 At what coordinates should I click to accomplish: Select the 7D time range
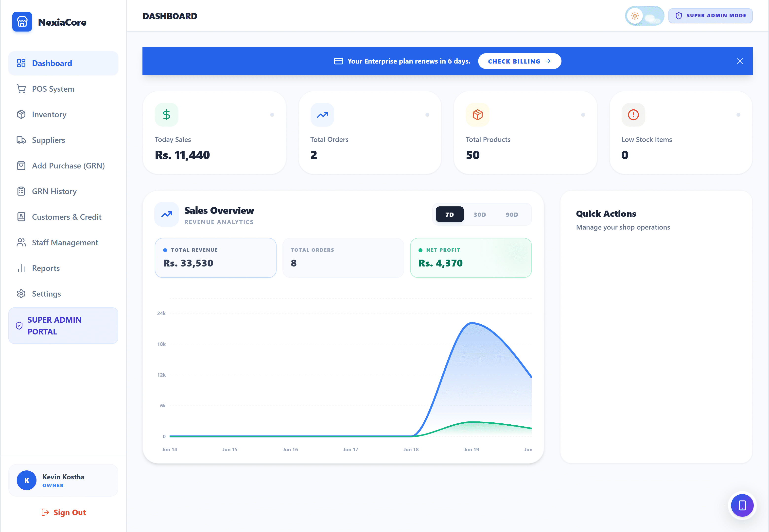click(x=450, y=215)
